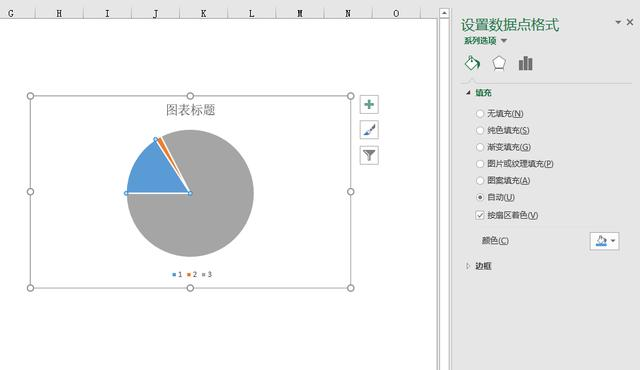Collapse the 填充 section
640x370 pixels.
[x=468, y=93]
